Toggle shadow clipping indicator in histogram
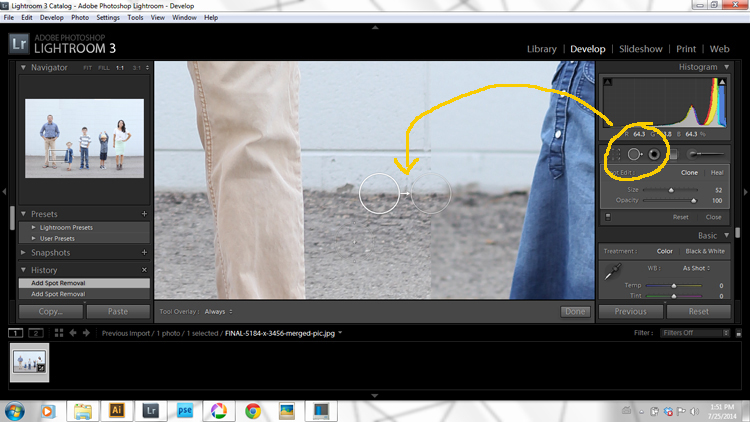Image resolution: width=750 pixels, height=422 pixels. pyautogui.click(x=607, y=82)
